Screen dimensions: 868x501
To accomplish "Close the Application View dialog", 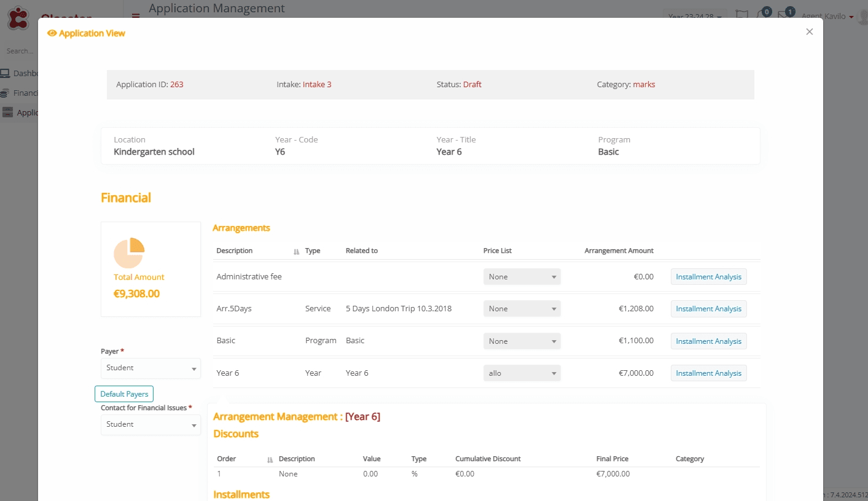I will [810, 32].
